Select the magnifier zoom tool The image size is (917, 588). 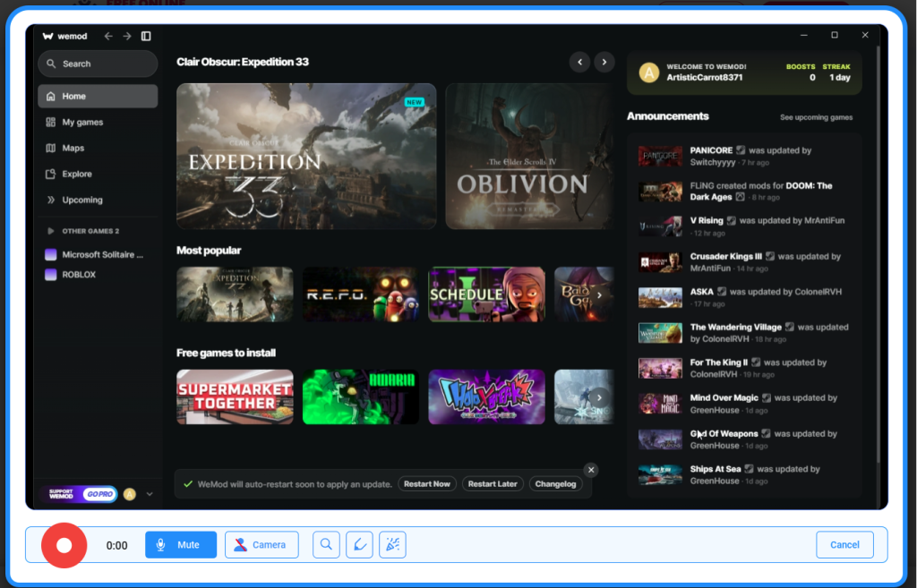(326, 545)
